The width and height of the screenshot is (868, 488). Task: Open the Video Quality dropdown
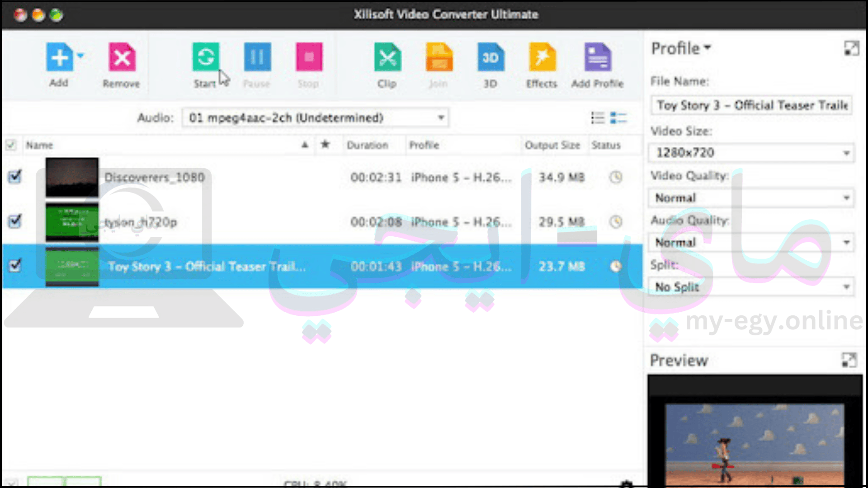751,198
